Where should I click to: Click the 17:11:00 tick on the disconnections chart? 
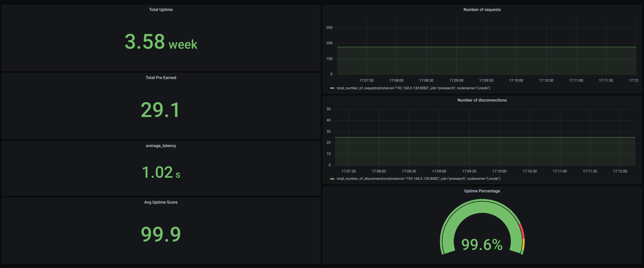tap(560, 171)
